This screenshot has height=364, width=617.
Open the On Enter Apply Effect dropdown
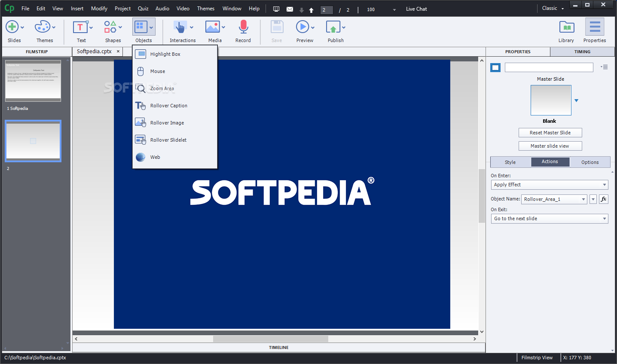click(x=550, y=185)
